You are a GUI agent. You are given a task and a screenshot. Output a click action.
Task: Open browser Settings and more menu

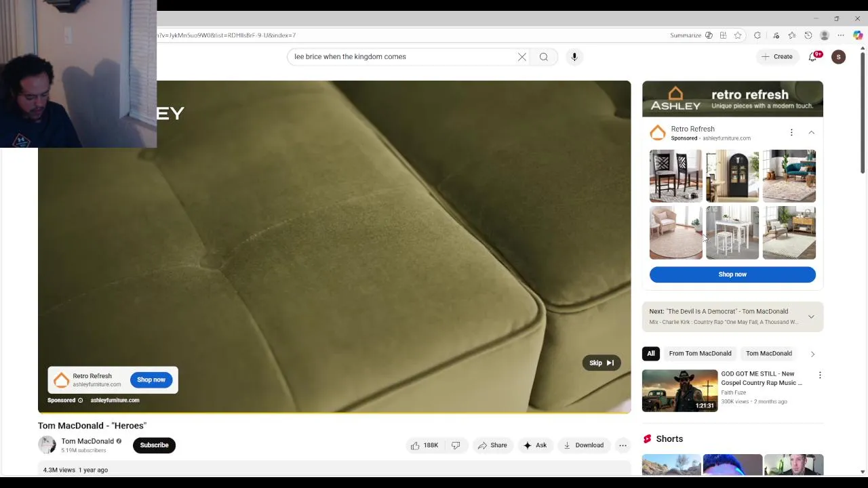tap(841, 35)
